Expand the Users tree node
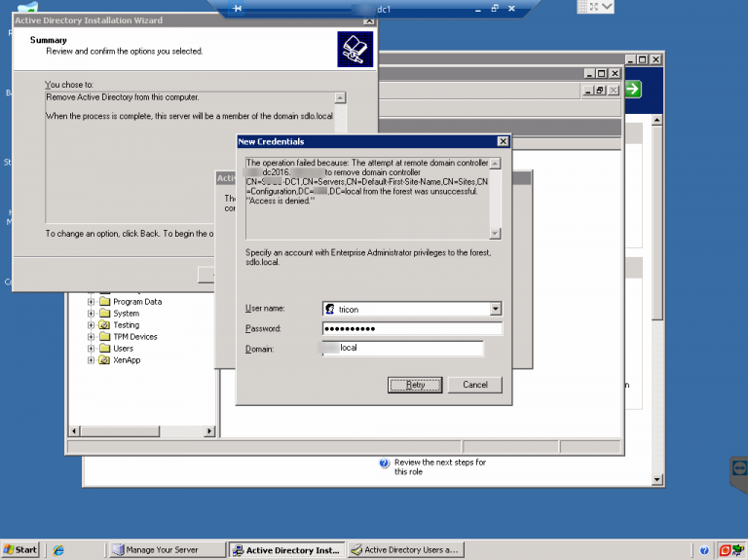This screenshot has height=560, width=748. 91,349
